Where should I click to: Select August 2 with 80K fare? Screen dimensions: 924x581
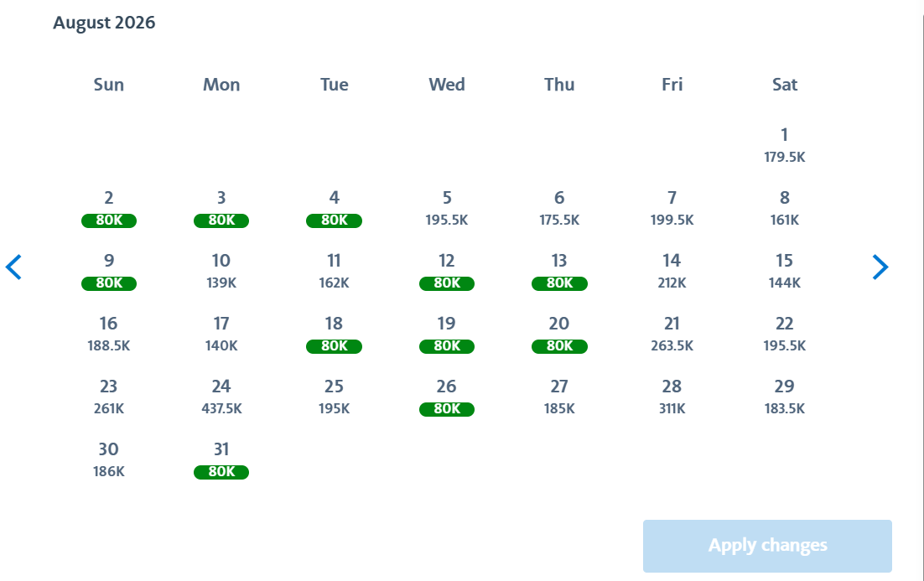109,208
